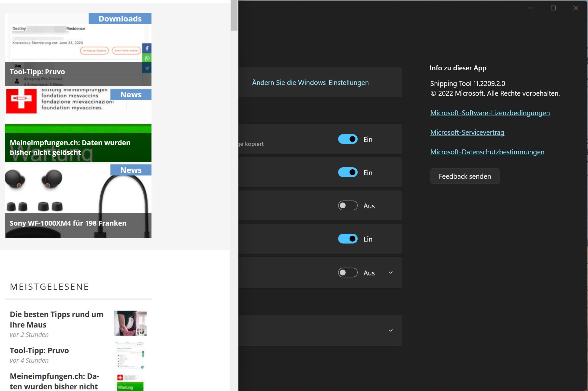The width and height of the screenshot is (588, 391).
Task: Open Microsoft-Datenschutzbestimmungen link
Action: (x=487, y=152)
